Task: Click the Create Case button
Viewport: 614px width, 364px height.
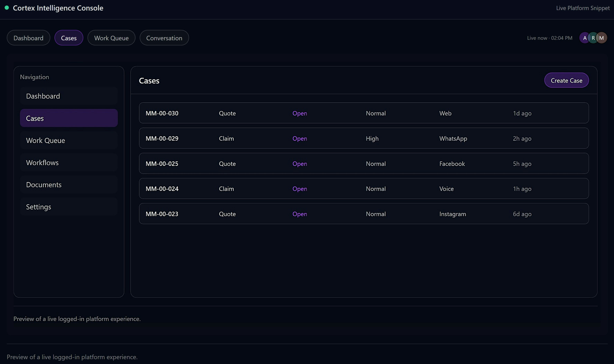Action: click(566, 80)
